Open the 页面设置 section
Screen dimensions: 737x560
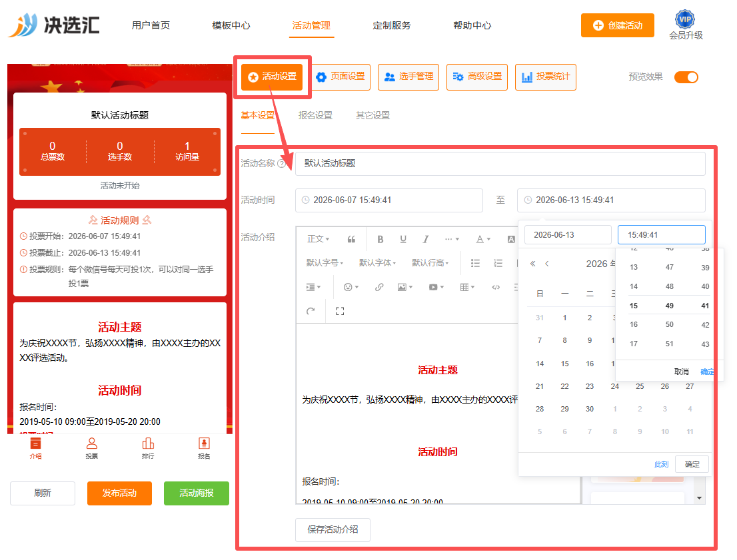click(x=341, y=77)
